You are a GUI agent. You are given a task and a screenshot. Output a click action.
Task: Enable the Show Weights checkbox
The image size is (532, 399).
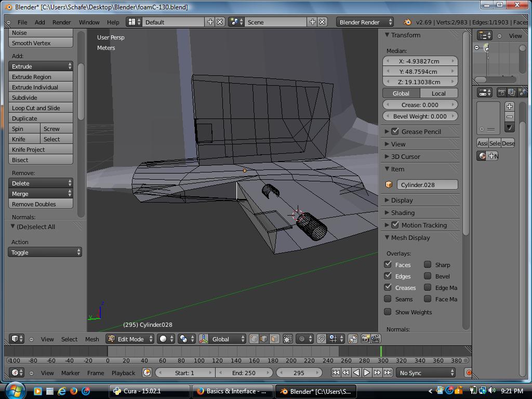coord(388,312)
